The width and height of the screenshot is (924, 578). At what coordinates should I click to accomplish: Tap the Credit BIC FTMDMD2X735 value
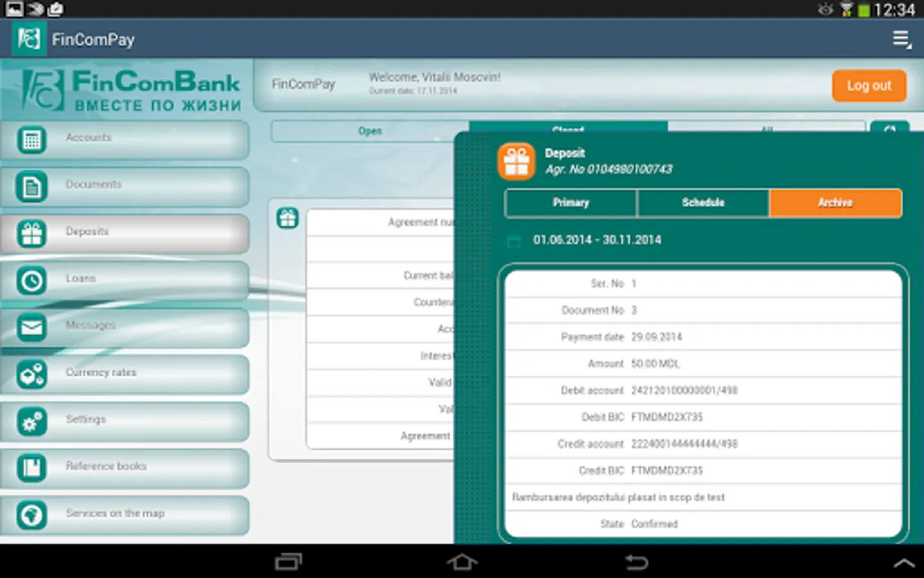667,471
